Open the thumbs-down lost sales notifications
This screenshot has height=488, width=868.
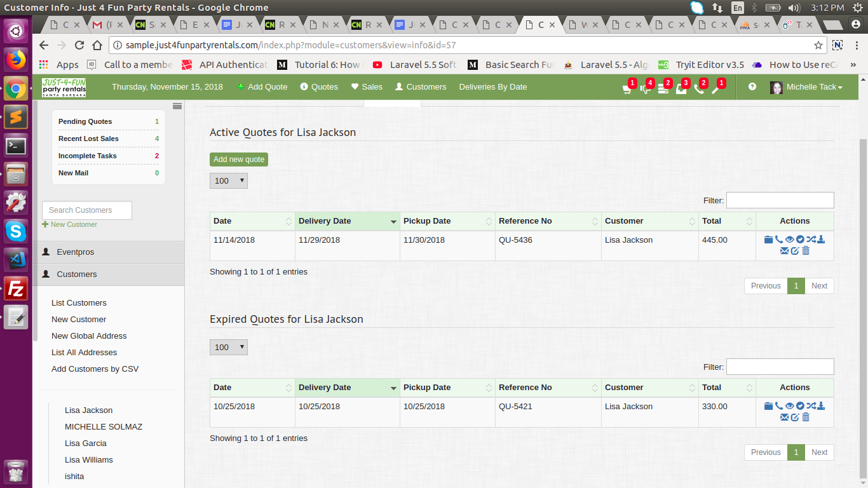tap(646, 88)
